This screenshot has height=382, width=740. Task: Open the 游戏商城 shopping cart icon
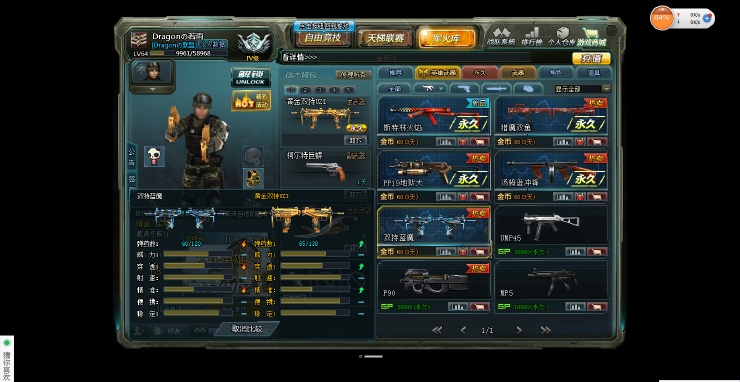(593, 37)
